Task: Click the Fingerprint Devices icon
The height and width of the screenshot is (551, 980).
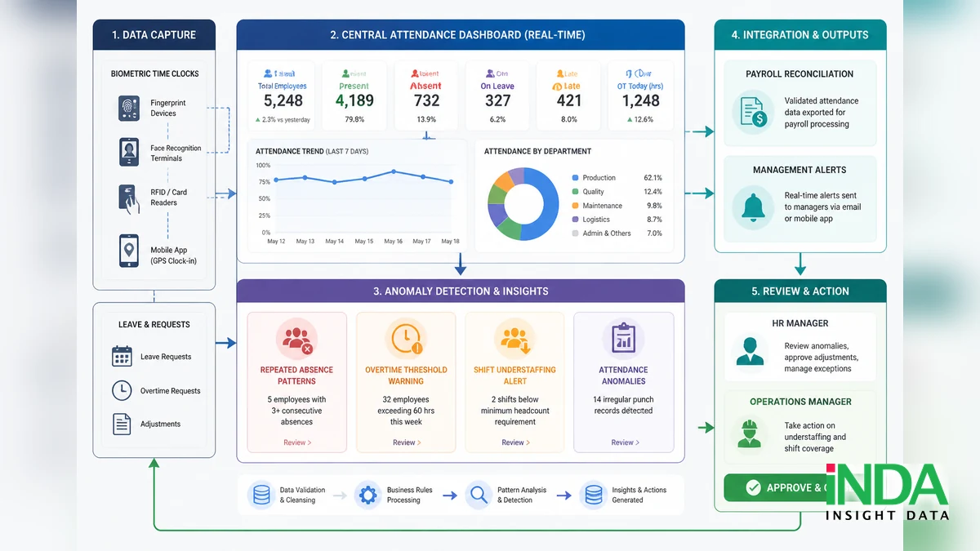Action: pos(129,109)
